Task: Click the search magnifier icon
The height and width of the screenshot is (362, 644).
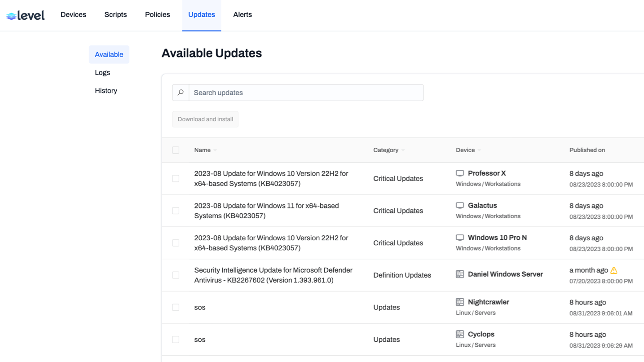Action: tap(181, 93)
